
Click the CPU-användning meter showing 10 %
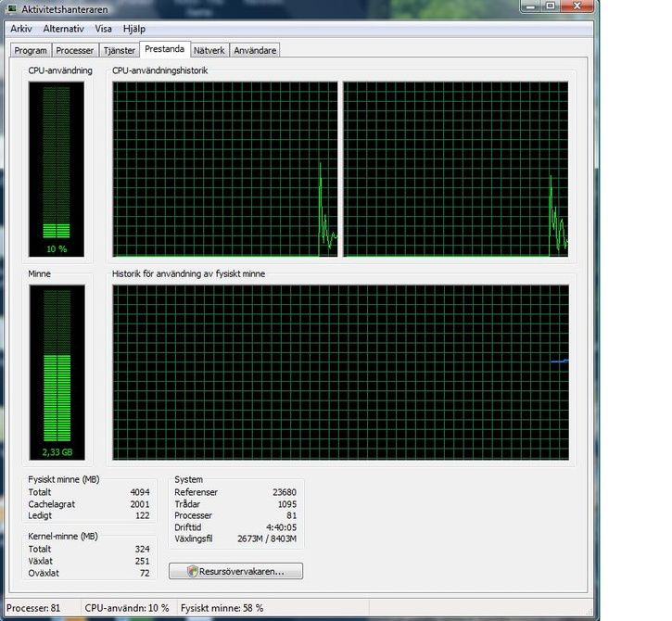[x=57, y=167]
